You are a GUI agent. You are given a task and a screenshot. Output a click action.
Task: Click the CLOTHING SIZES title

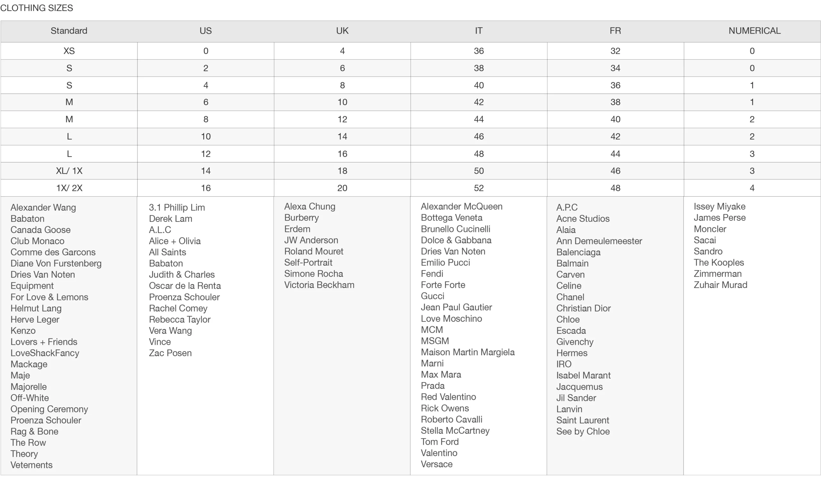(37, 8)
